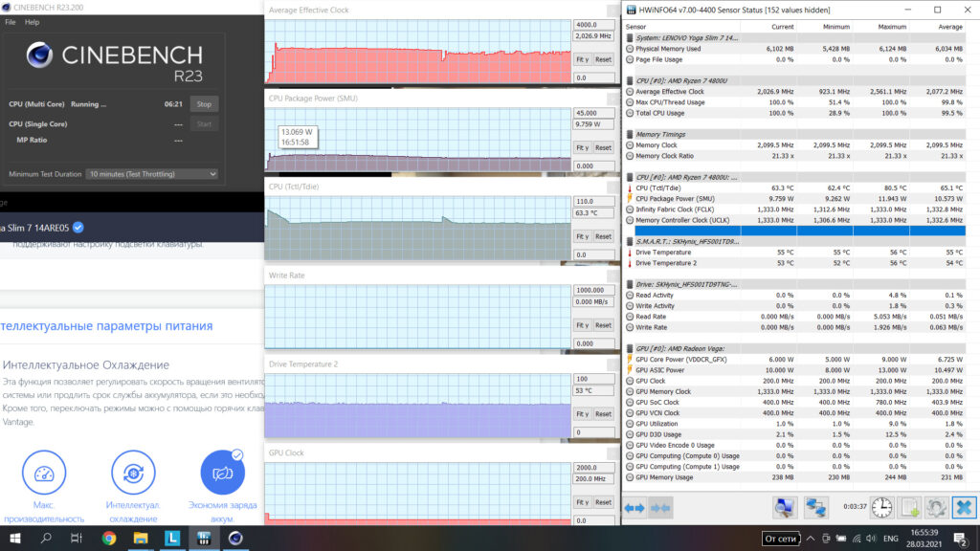Screen dimensions: 980x551
Task: Click the battery icon in the system tray
Action: pos(841,539)
